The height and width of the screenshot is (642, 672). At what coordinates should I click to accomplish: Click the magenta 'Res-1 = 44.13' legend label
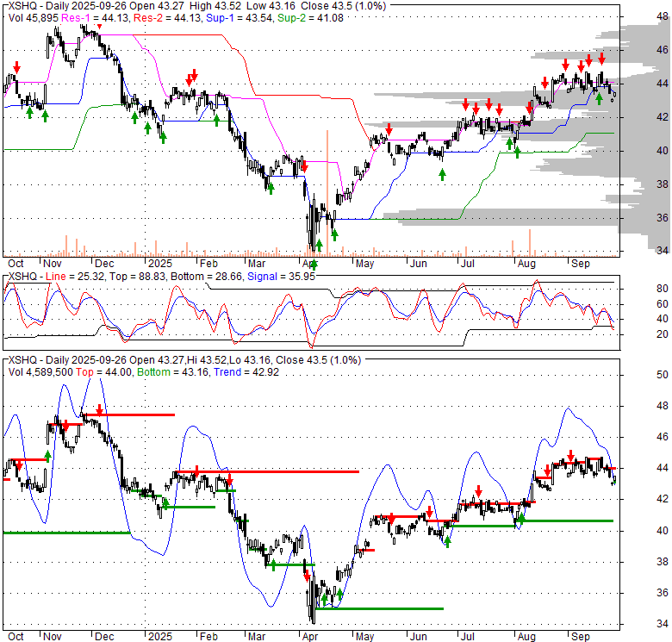coord(96,18)
